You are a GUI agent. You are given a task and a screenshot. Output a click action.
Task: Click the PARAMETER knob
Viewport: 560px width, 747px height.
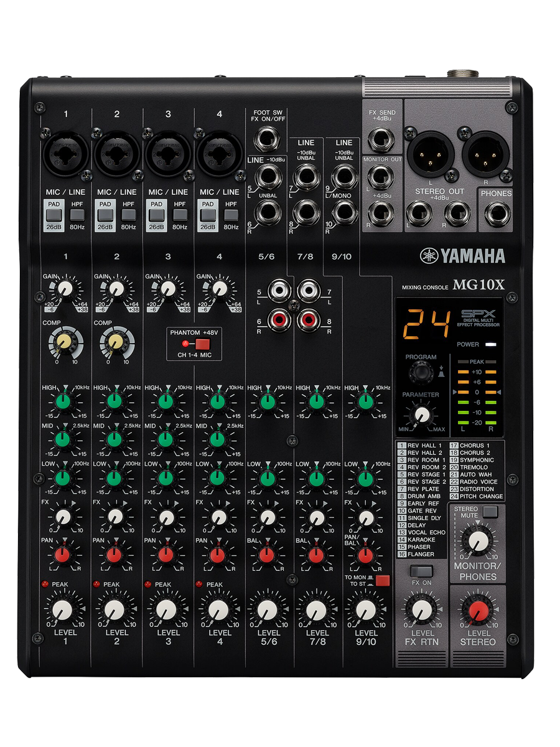point(421,415)
